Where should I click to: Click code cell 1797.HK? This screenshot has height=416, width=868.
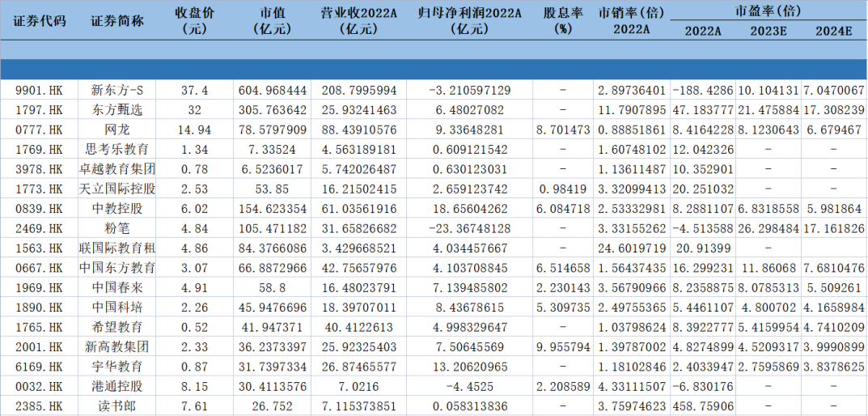(40, 110)
